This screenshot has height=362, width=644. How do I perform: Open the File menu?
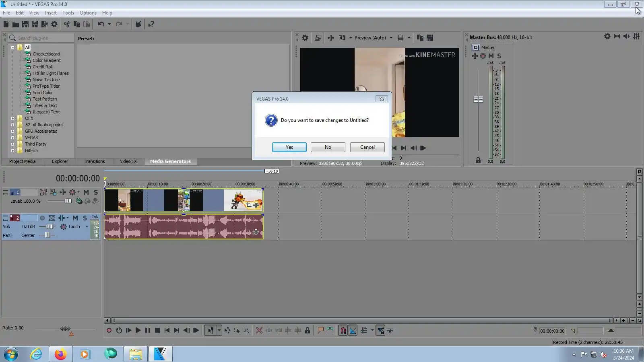click(6, 13)
